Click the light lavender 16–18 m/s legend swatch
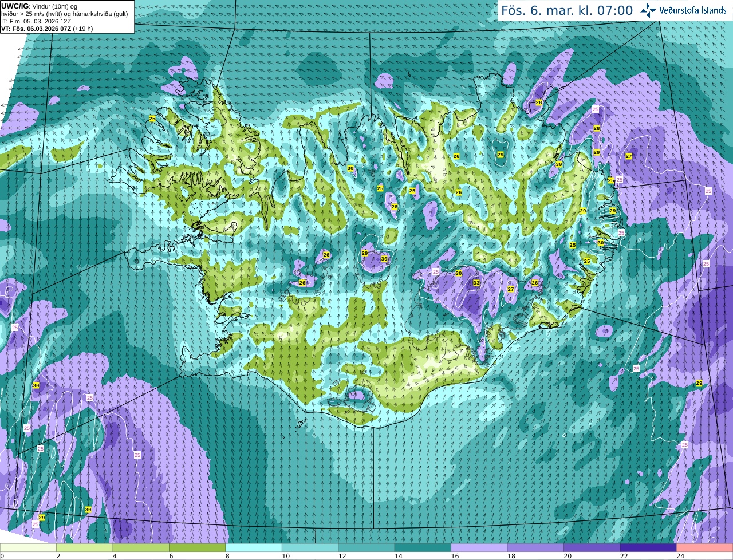The width and height of the screenshot is (733, 560). [x=479, y=547]
